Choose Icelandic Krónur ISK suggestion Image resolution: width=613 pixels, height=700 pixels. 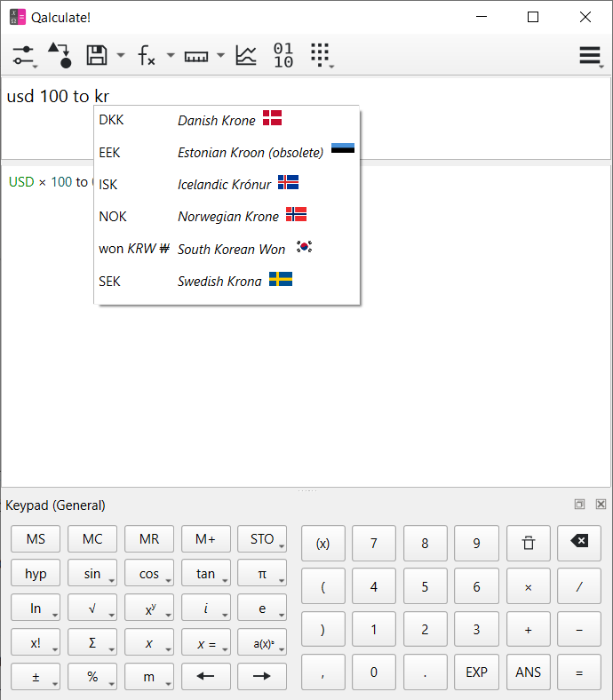227,184
